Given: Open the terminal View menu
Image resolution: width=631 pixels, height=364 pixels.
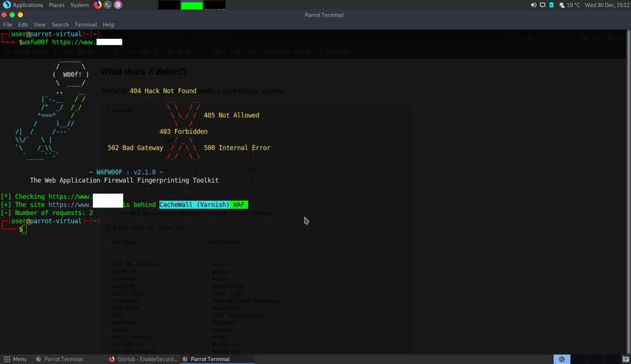Looking at the screenshot, I should pyautogui.click(x=39, y=24).
